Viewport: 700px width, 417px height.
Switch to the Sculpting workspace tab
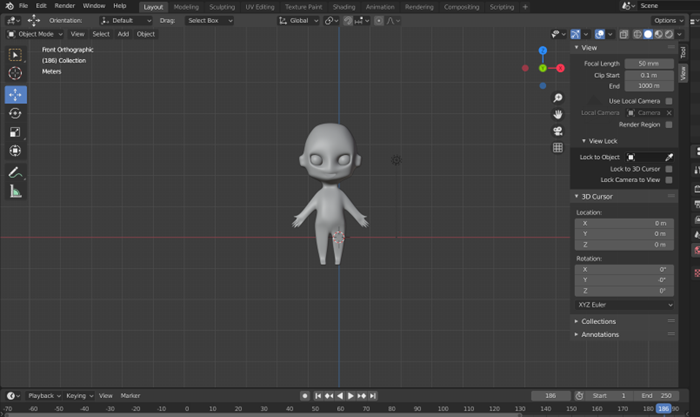coord(222,7)
